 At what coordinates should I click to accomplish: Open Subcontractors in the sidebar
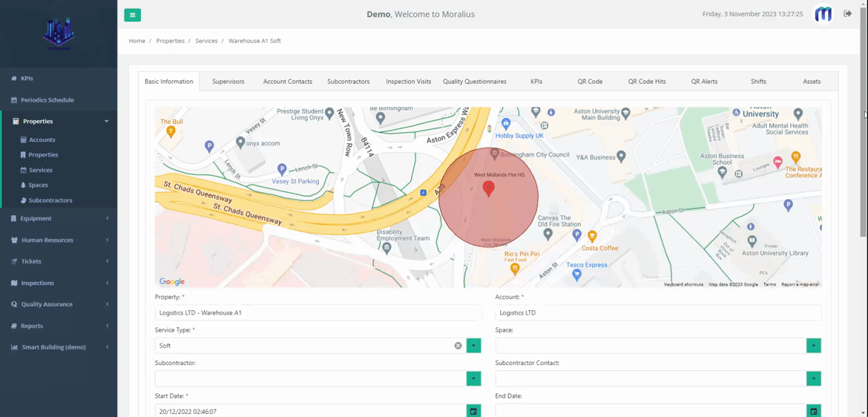pos(50,200)
